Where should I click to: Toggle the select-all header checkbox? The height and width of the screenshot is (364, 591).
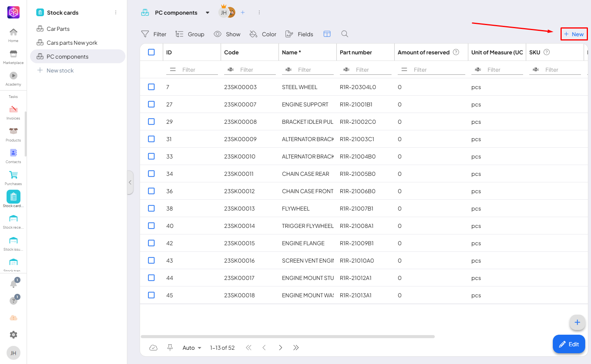(151, 52)
